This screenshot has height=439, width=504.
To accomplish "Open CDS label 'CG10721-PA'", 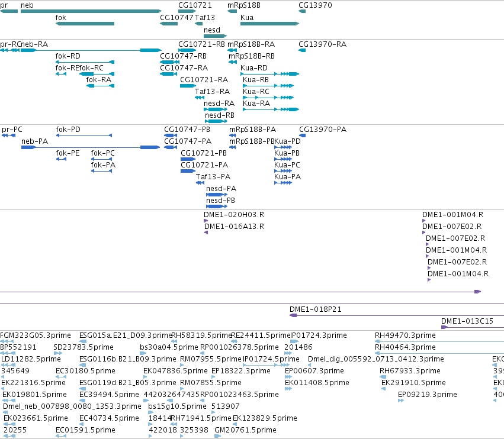I will pyautogui.click(x=204, y=164).
